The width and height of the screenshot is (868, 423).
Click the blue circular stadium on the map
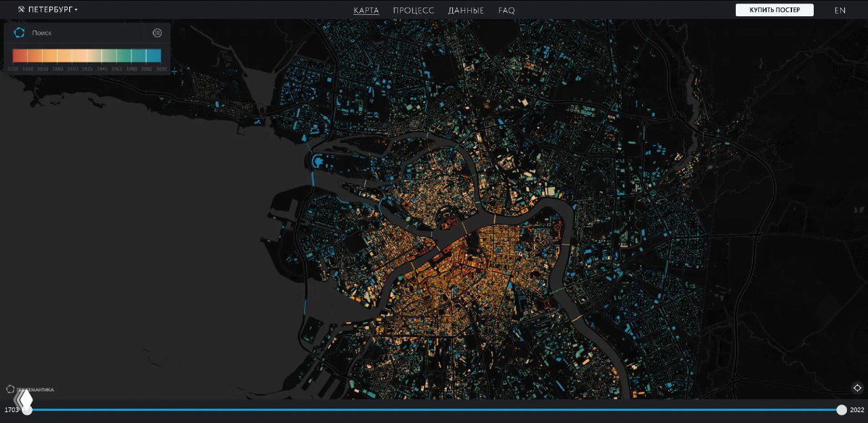[x=318, y=161]
